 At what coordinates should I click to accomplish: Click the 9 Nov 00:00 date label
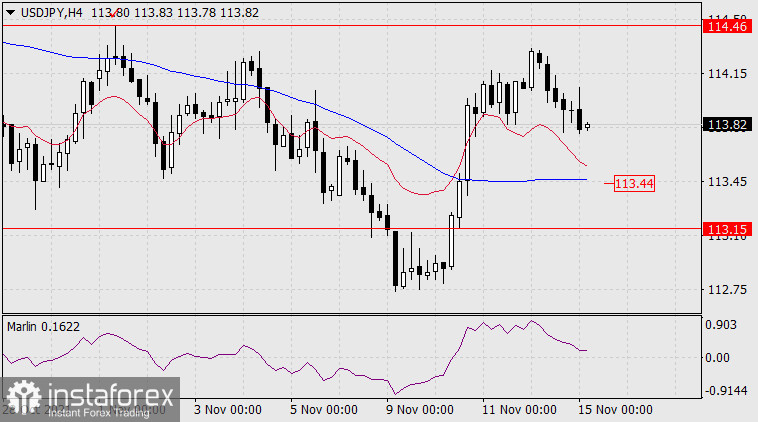tap(421, 410)
